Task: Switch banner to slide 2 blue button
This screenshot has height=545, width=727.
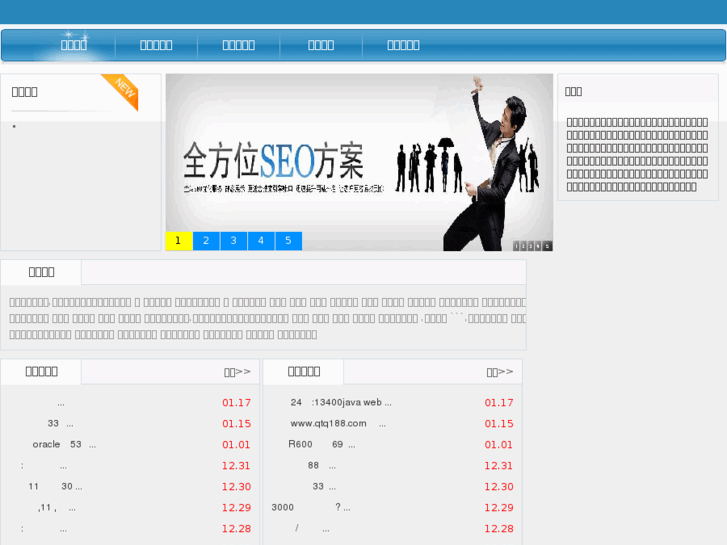Action: coord(206,241)
